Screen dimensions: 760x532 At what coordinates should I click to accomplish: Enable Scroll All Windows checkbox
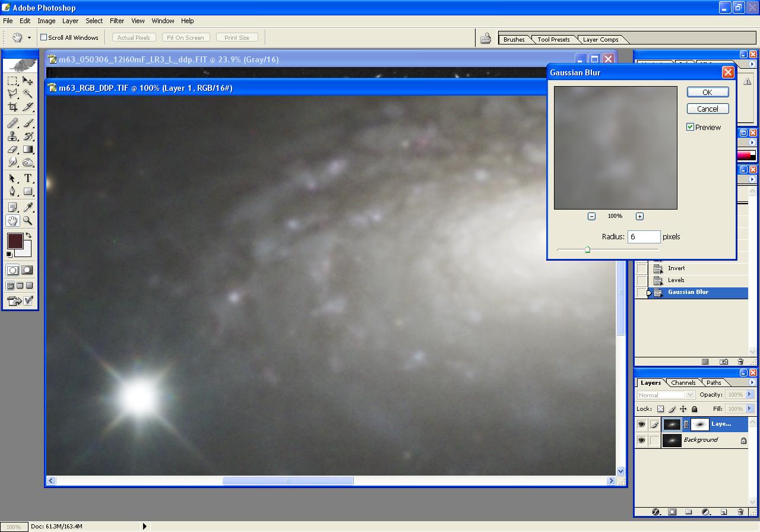point(43,37)
